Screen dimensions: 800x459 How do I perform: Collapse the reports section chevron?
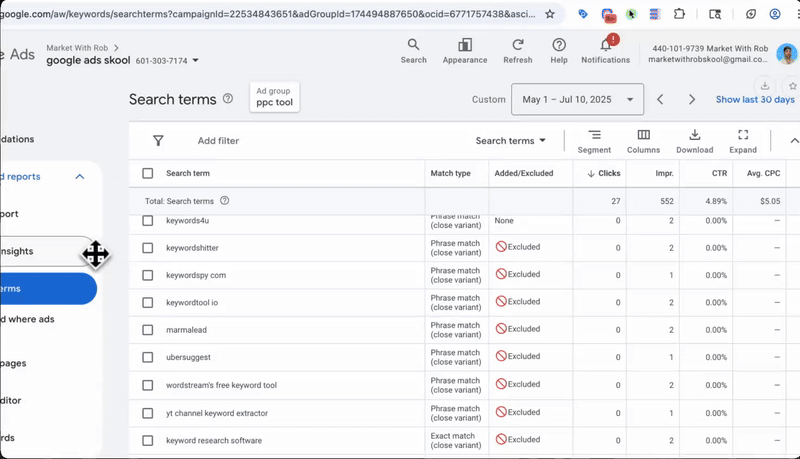tap(80, 176)
